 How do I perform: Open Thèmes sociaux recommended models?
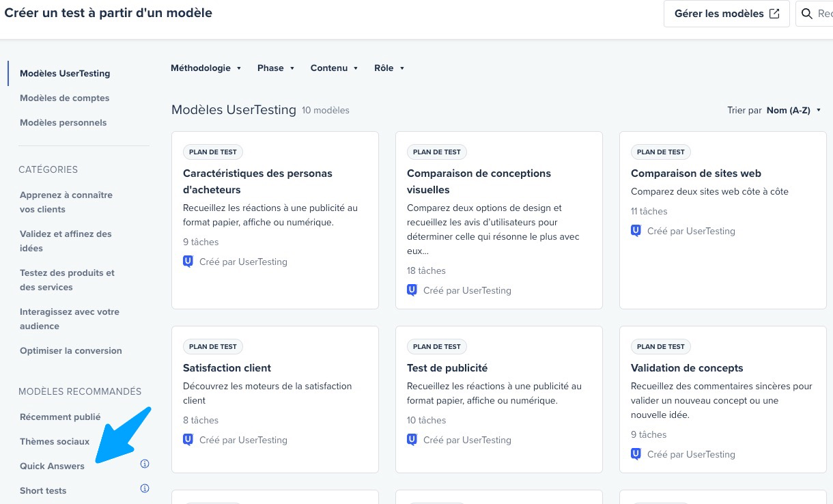(x=55, y=442)
